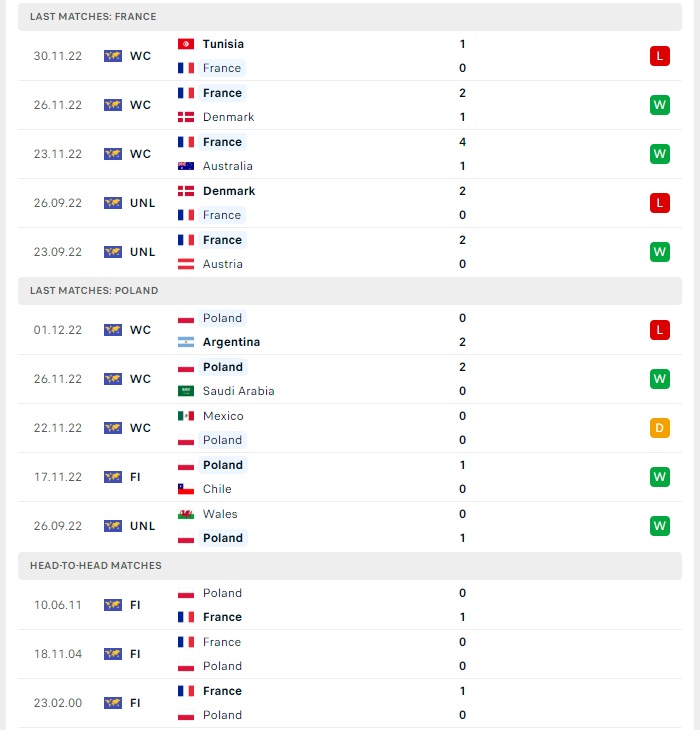Screen dimensions: 700x730
Task: Select the Head-to-Head Matches header
Action: [x=350, y=566]
